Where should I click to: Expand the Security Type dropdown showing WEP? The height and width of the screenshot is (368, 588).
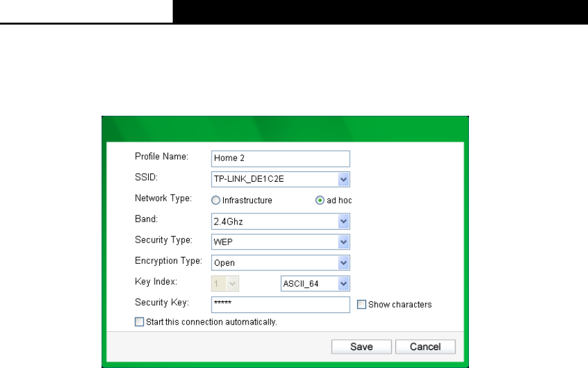click(281, 242)
